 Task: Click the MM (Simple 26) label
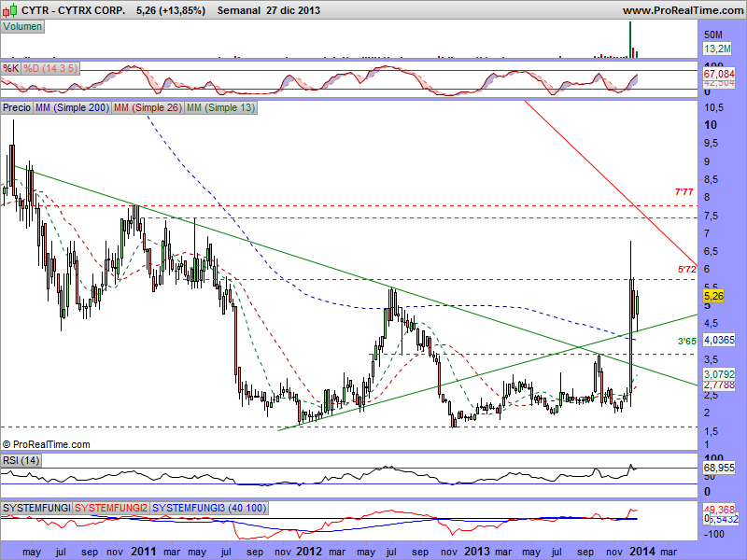coord(148,107)
